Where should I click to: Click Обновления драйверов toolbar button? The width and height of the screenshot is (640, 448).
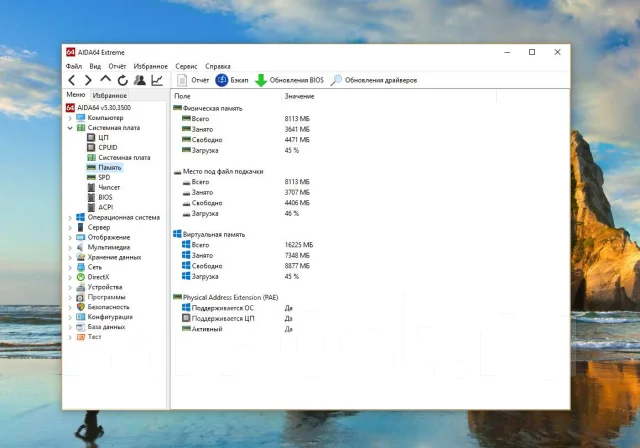pyautogui.click(x=373, y=80)
